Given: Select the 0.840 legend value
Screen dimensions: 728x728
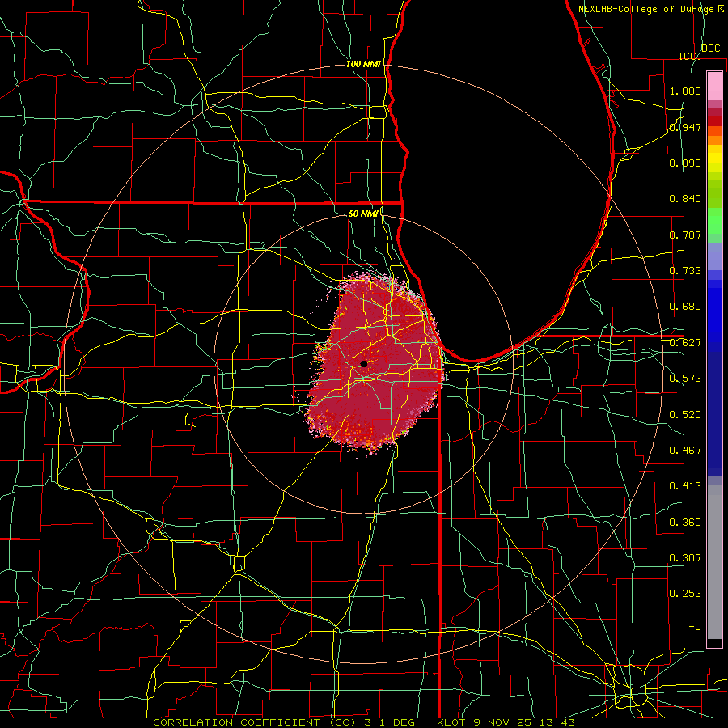Looking at the screenshot, I should pos(685,199).
